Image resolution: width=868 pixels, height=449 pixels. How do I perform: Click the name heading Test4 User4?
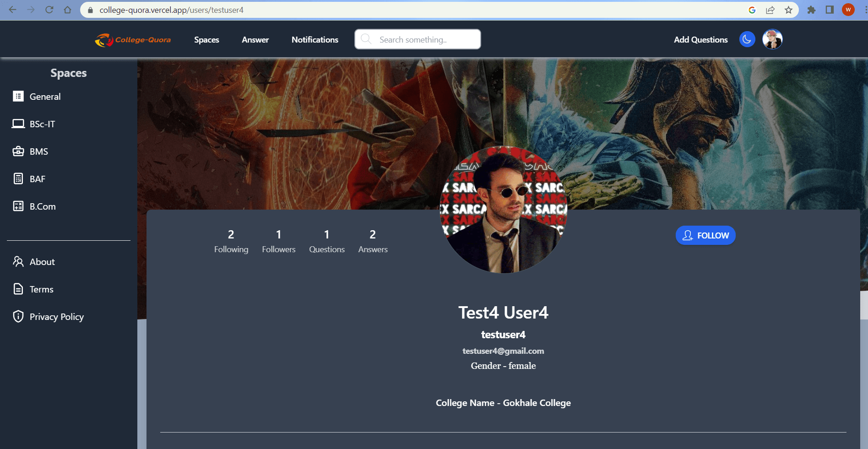click(x=503, y=313)
